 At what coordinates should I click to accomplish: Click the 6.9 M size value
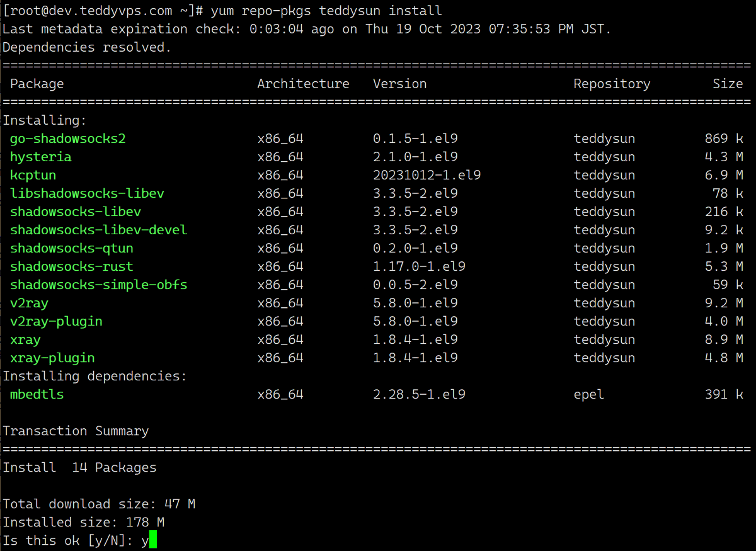coord(724,175)
